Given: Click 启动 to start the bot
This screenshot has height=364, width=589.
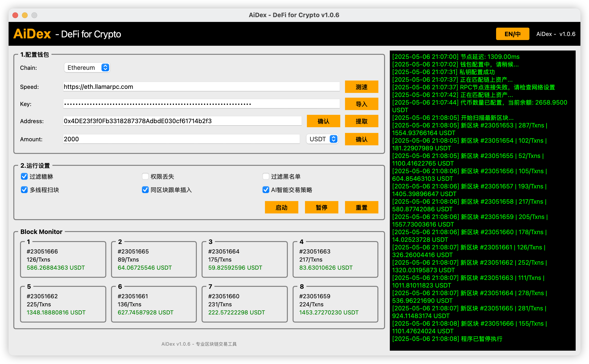Looking at the screenshot, I should pyautogui.click(x=281, y=207).
